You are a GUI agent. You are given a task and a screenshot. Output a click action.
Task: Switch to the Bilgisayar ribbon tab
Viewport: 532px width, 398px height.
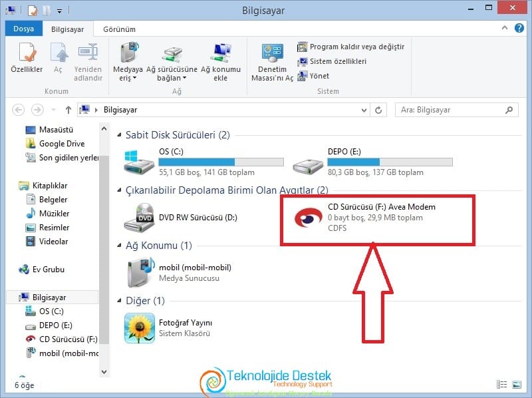click(x=68, y=29)
